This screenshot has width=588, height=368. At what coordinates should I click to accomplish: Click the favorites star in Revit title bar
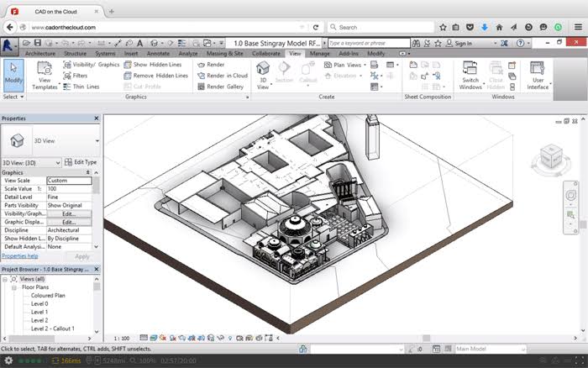(438, 43)
